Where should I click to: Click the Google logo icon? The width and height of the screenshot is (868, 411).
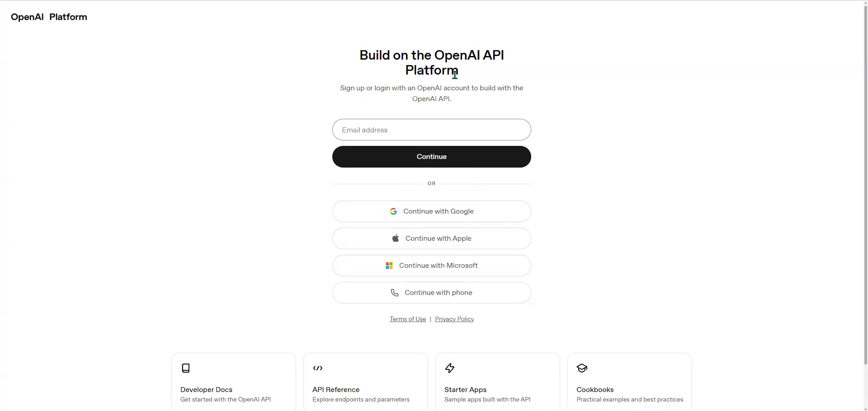pos(393,211)
